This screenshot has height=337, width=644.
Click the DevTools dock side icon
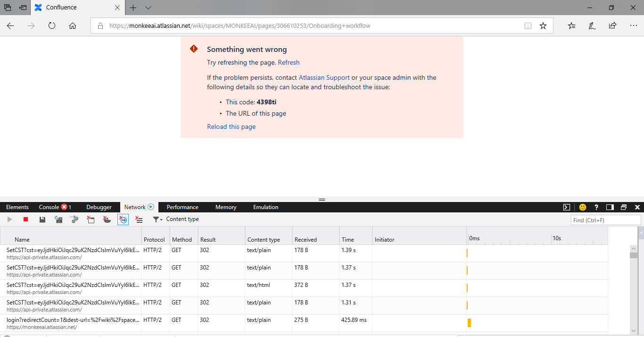pos(610,207)
